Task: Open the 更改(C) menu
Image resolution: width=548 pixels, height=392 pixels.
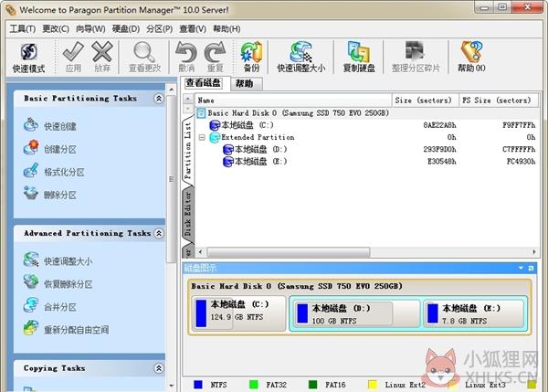Action: click(x=56, y=28)
